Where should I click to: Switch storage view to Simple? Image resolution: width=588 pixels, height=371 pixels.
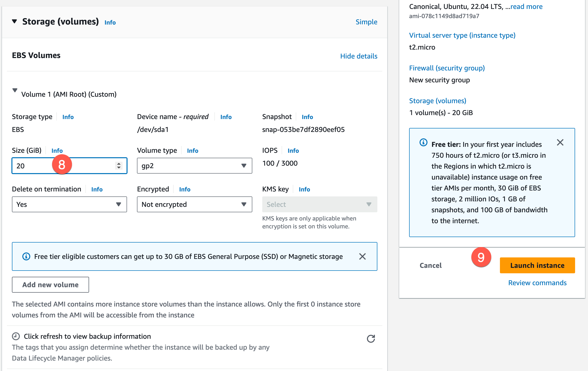366,22
